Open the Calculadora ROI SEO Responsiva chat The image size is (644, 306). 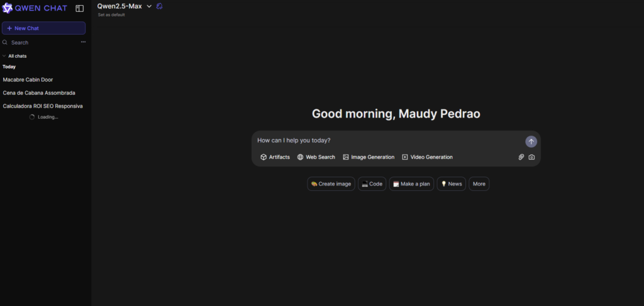click(43, 106)
